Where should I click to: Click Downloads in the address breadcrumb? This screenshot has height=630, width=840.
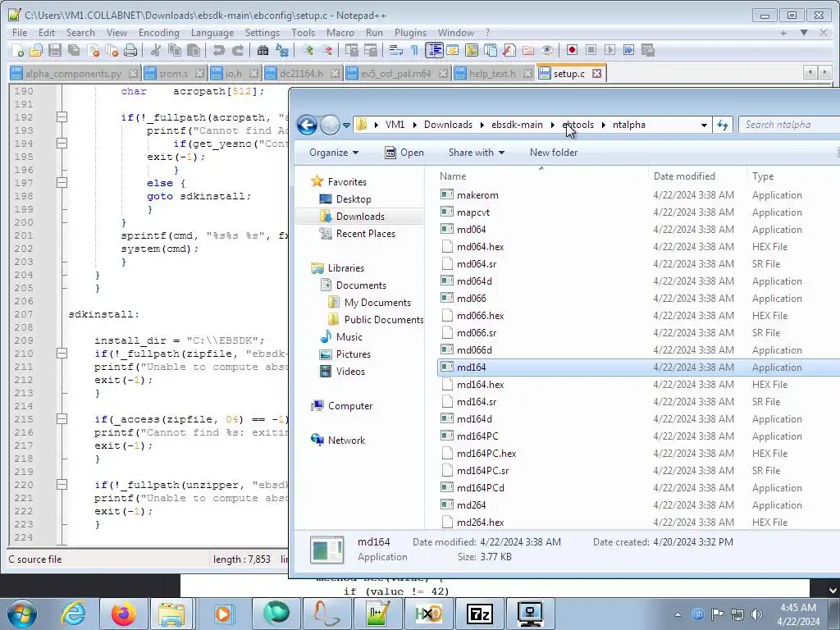coord(448,125)
